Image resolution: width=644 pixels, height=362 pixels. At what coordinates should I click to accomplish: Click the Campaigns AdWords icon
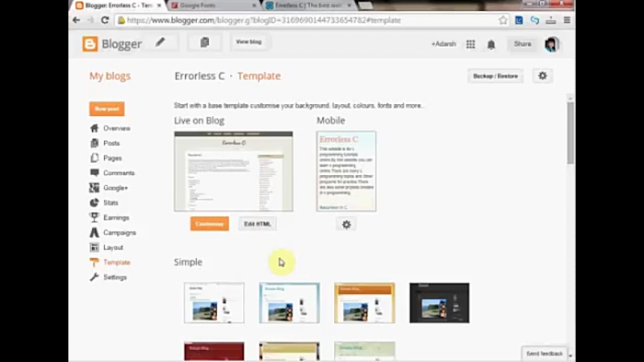point(95,232)
